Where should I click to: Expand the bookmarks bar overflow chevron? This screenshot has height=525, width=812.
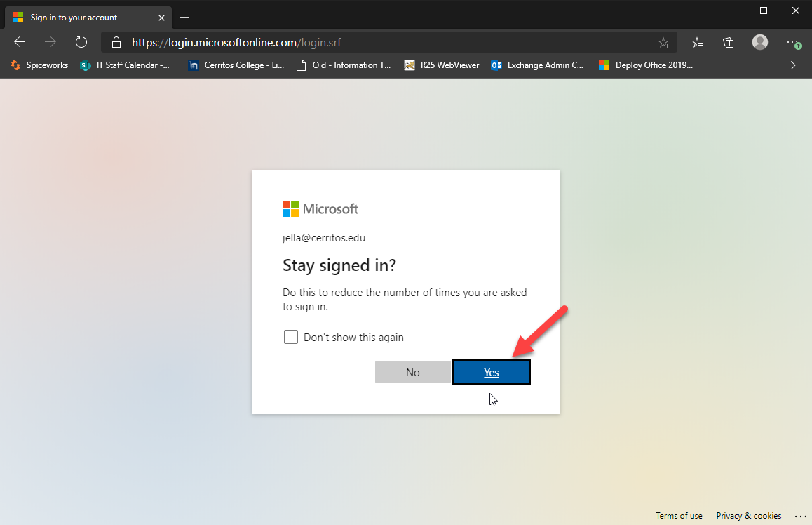point(793,65)
